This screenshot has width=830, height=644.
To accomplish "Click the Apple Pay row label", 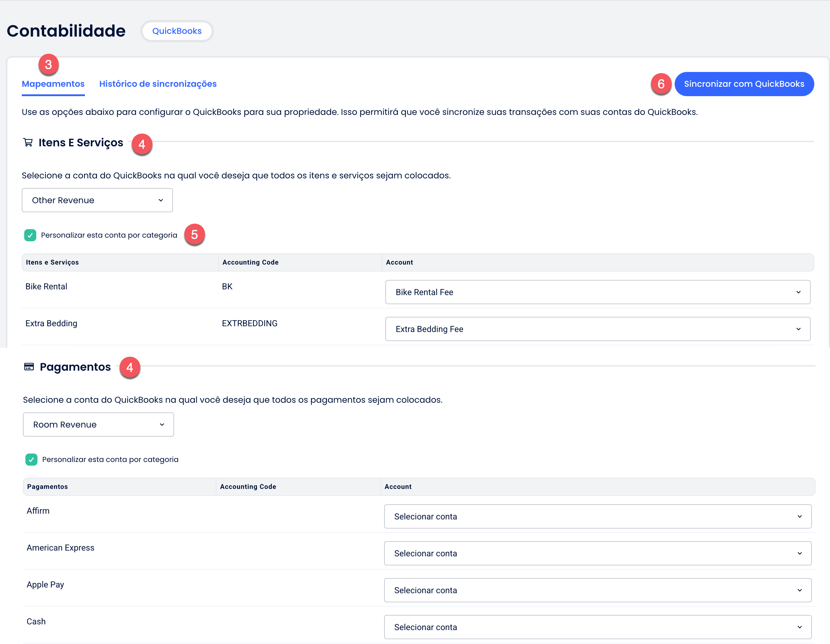I will tap(45, 585).
